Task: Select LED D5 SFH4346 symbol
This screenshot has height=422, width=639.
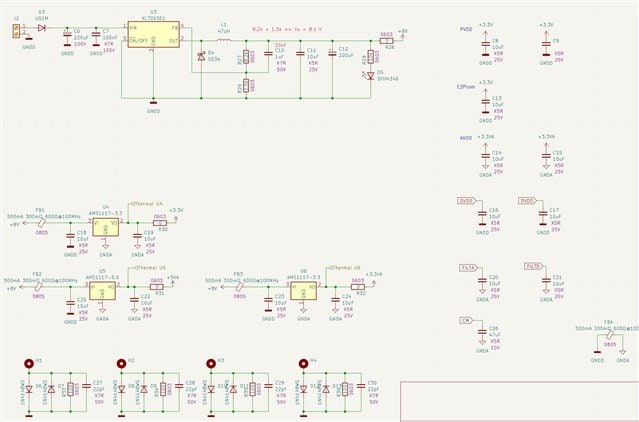Action: click(370, 76)
